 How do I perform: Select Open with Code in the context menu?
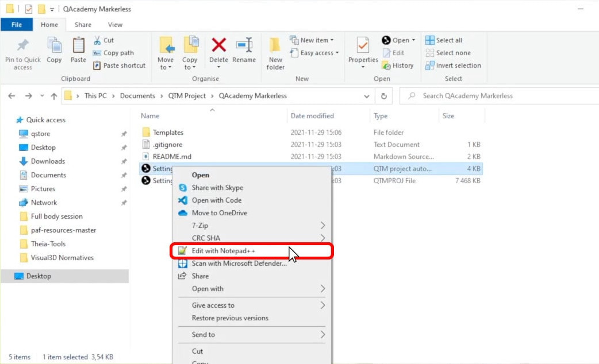(216, 200)
